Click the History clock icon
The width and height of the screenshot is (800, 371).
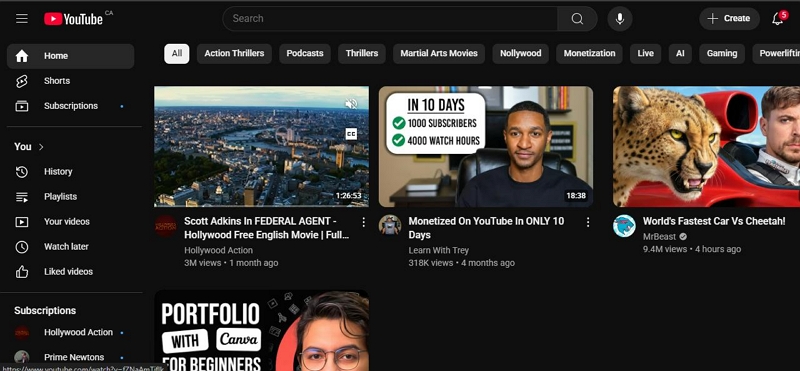(22, 172)
